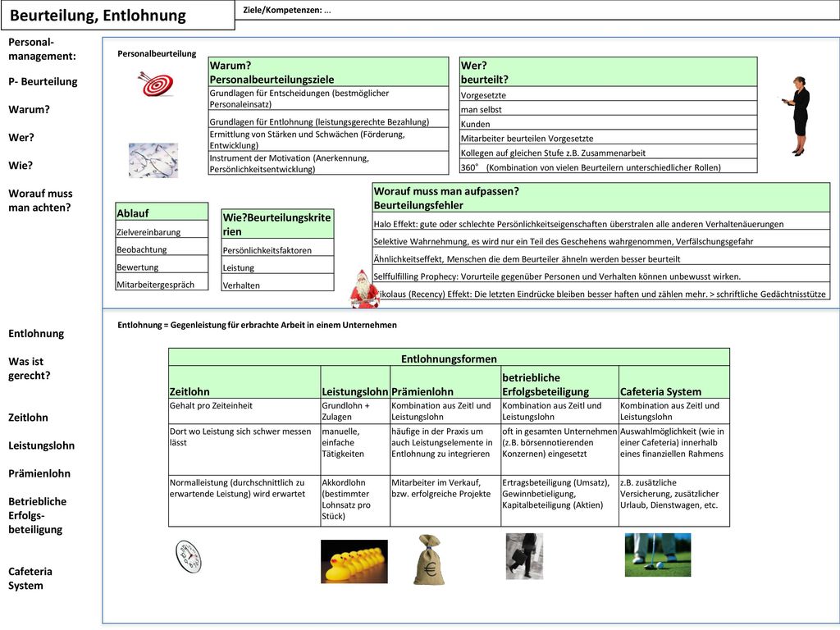Click the 'Verhalten' criteria cell
The width and height of the screenshot is (840, 630).
click(x=277, y=284)
